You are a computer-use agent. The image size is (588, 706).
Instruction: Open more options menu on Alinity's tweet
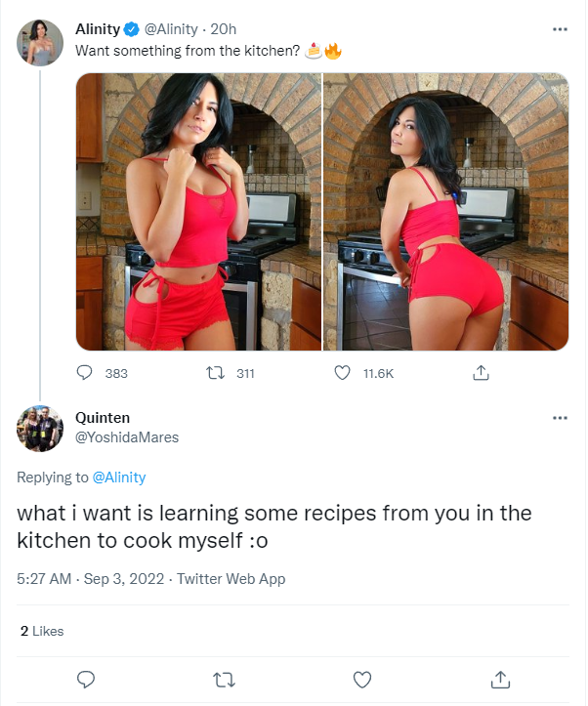tap(560, 29)
